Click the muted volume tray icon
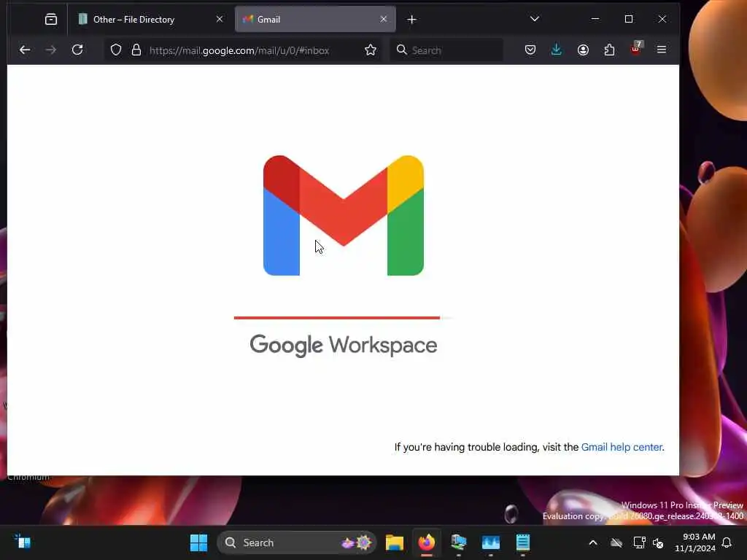 (659, 542)
